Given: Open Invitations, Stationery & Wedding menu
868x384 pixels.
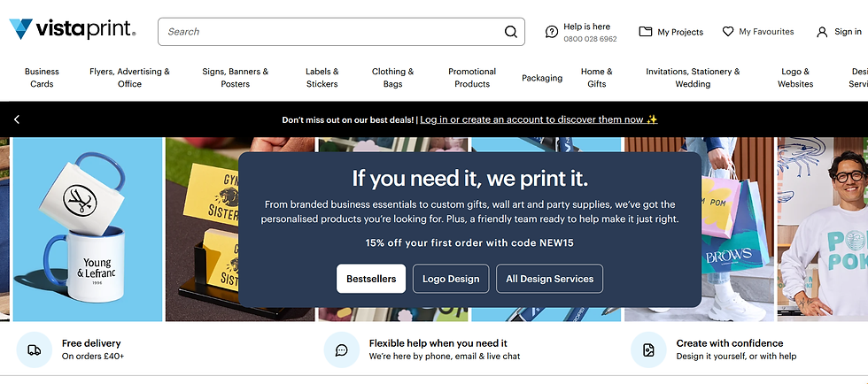Looking at the screenshot, I should click(693, 78).
